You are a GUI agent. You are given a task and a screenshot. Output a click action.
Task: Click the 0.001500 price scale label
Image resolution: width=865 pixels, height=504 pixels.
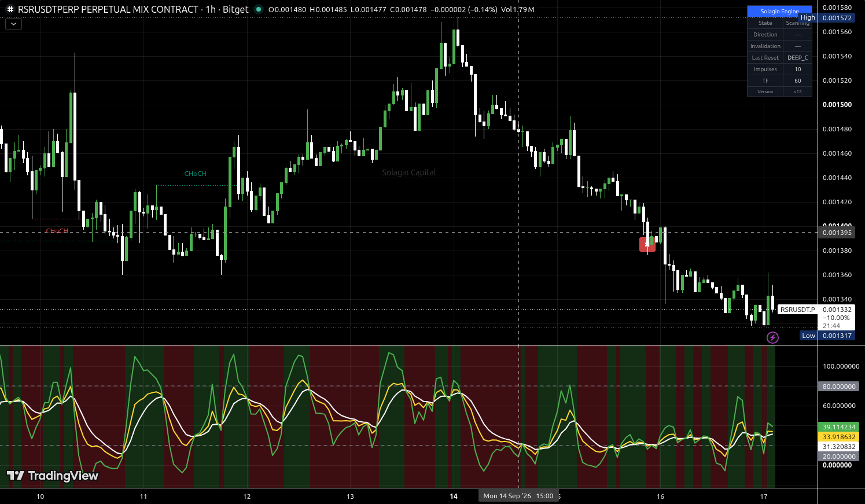(837, 105)
